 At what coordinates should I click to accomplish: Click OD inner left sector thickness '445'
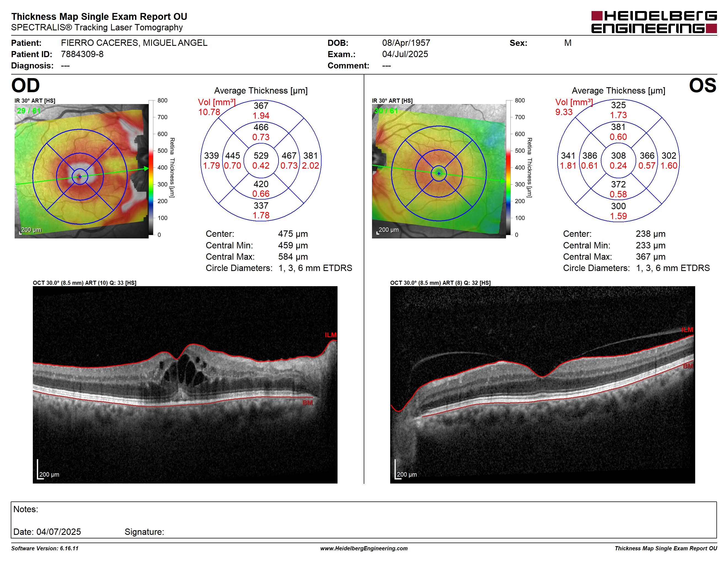232,156
